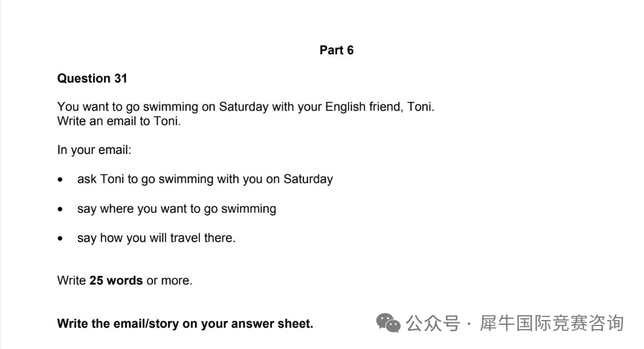The height and width of the screenshot is (349, 644).
Task: Click 'or more.' after 25 words
Action: [169, 280]
